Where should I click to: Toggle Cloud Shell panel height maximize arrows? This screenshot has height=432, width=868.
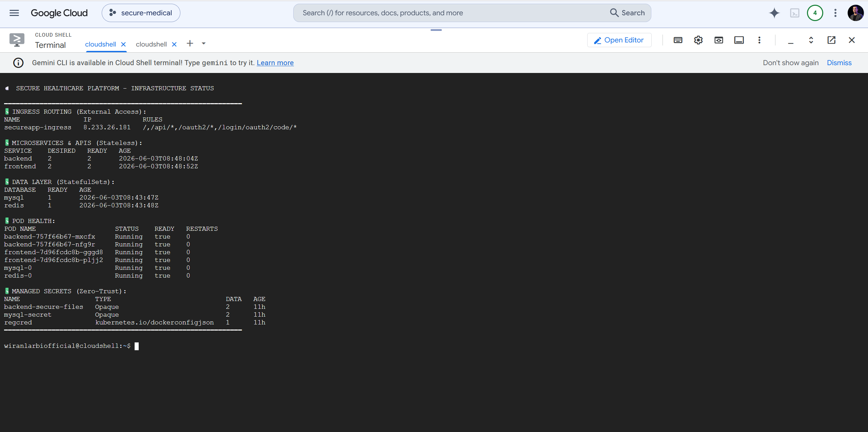(x=811, y=40)
